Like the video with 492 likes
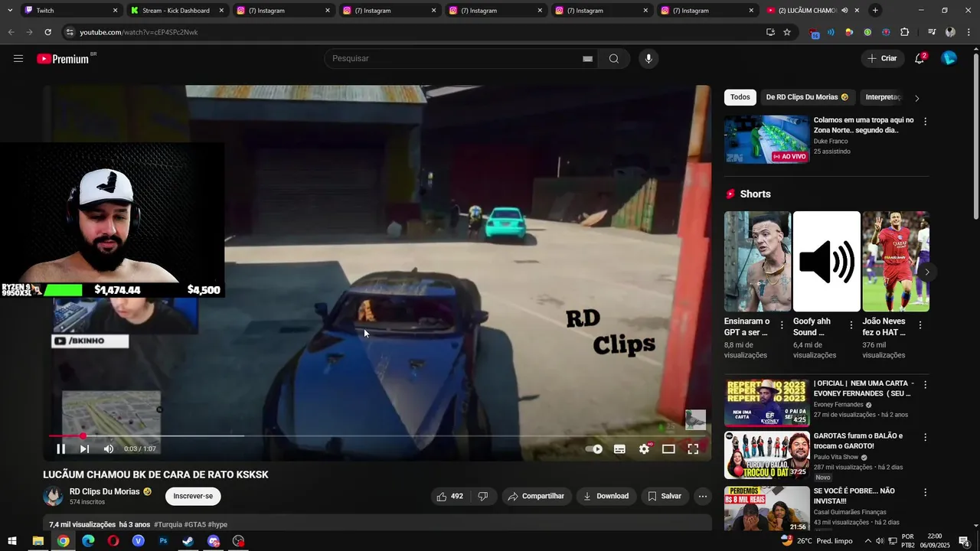The image size is (980, 551). point(449,496)
